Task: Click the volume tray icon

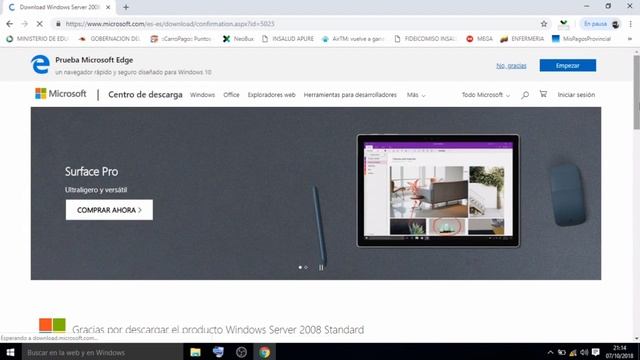Action: click(x=584, y=352)
